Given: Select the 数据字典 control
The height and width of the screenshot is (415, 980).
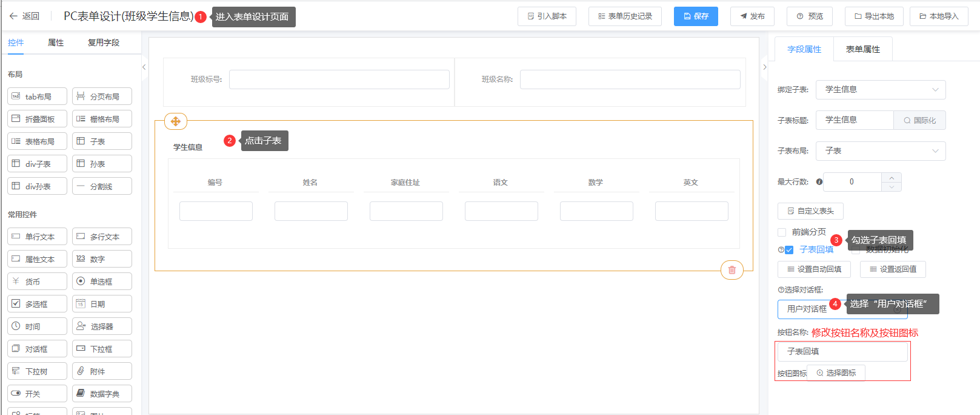Looking at the screenshot, I should pyautogui.click(x=102, y=394).
